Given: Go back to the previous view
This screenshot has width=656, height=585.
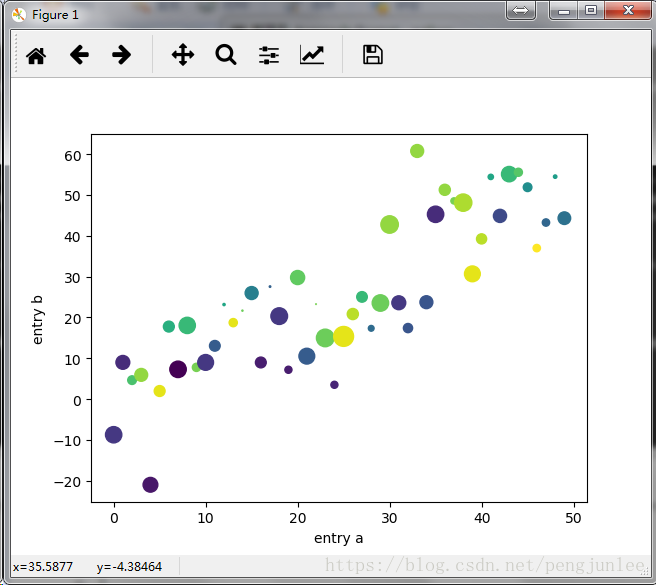Looking at the screenshot, I should [x=79, y=55].
